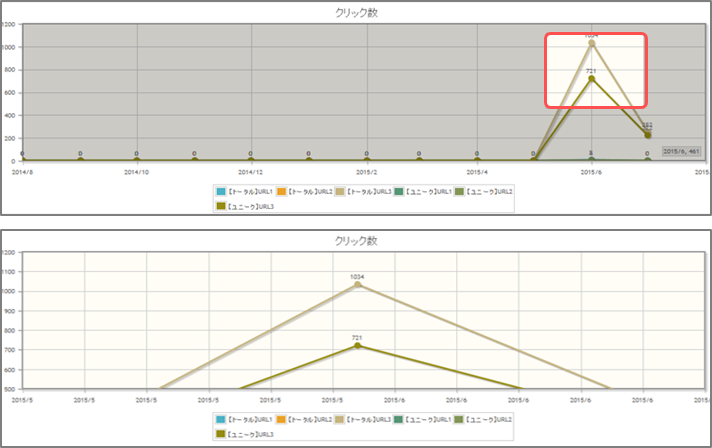Click the zero data point above 2014/12
Image resolution: width=712 pixels, height=448 pixels.
(251, 160)
